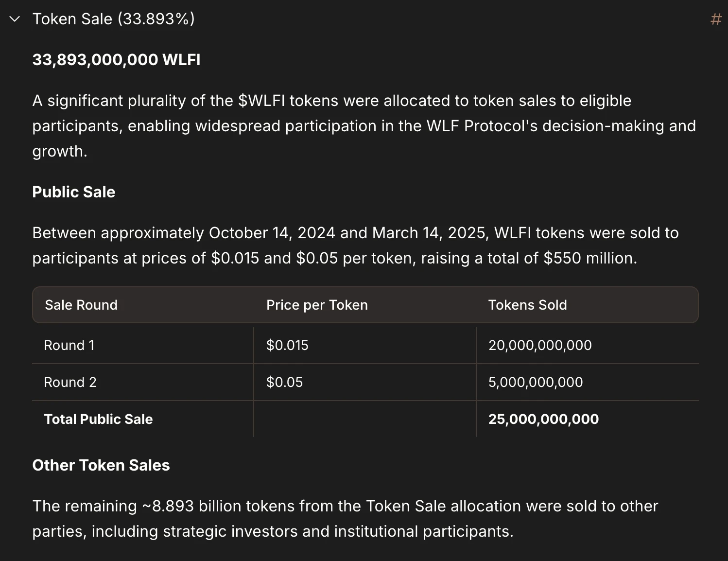
Task: Collapse the Token Sale section chevron
Action: pyautogui.click(x=15, y=19)
